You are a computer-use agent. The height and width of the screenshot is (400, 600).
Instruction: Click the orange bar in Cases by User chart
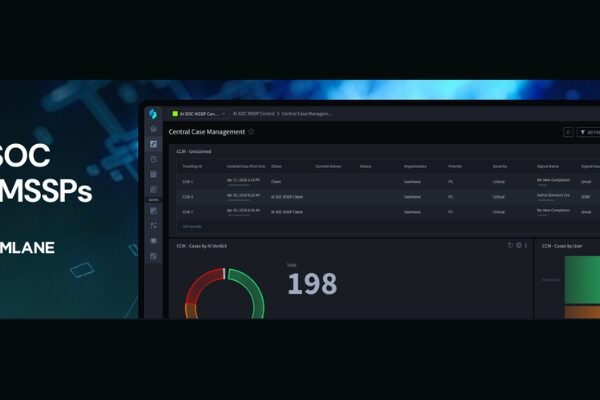tap(582, 312)
